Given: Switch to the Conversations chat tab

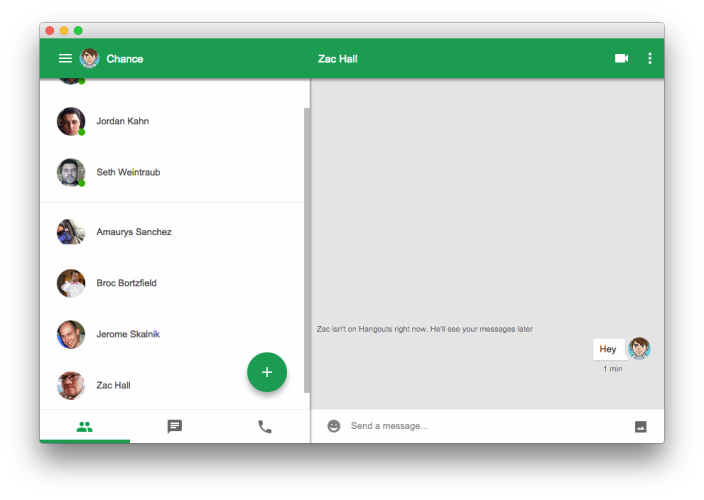Looking at the screenshot, I should [x=175, y=426].
